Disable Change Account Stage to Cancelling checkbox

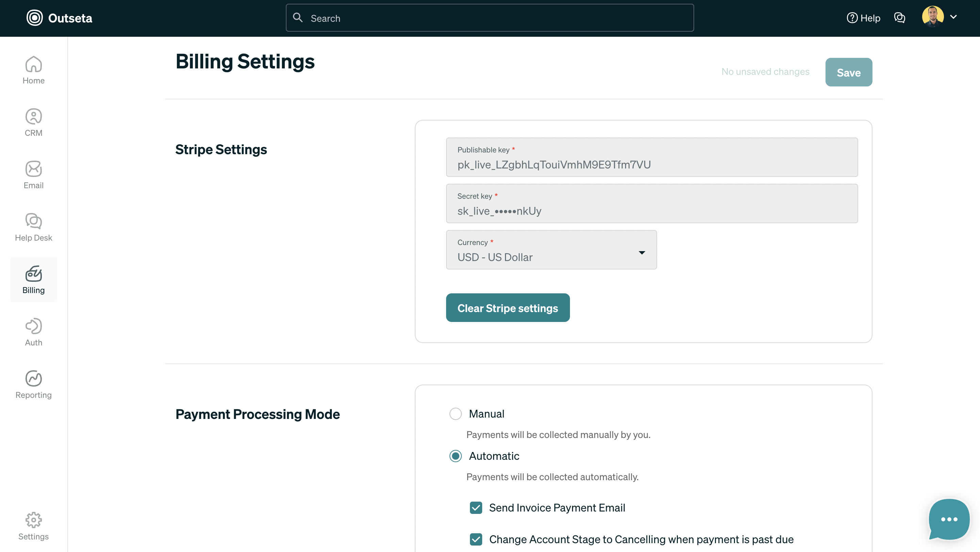point(476,539)
